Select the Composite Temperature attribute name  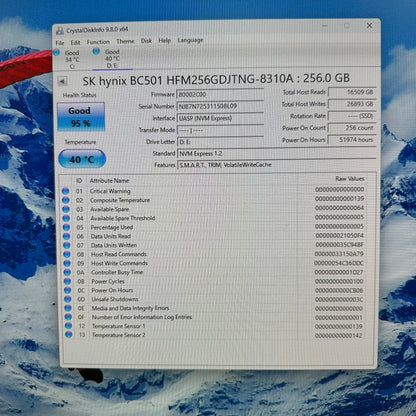point(120,200)
